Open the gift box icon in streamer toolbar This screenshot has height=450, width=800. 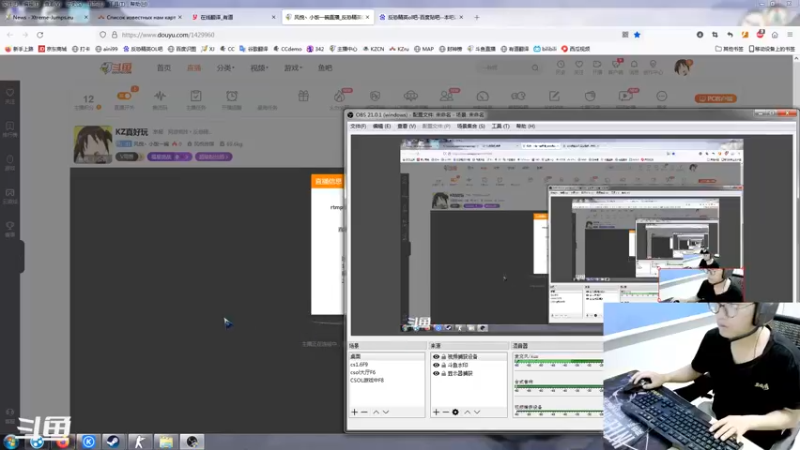(304, 96)
